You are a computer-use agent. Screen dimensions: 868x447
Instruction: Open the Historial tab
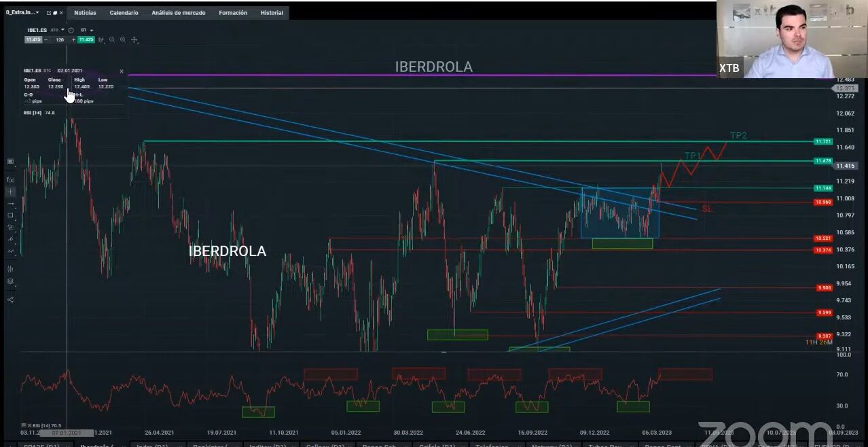(272, 13)
